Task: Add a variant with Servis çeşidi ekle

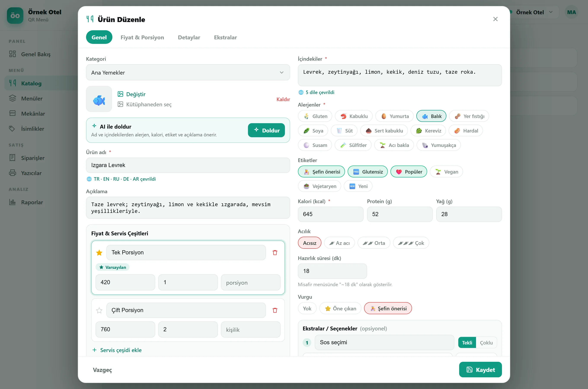Action: click(117, 350)
